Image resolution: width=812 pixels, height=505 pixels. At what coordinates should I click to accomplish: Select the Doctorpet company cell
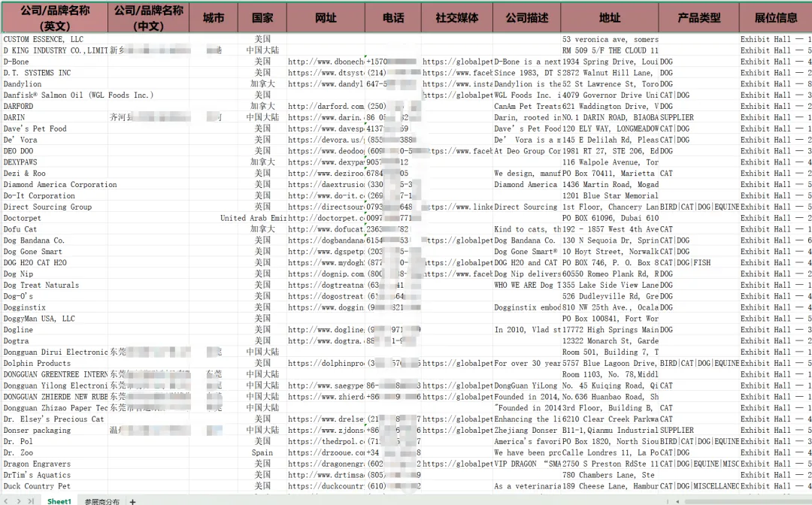coord(55,219)
